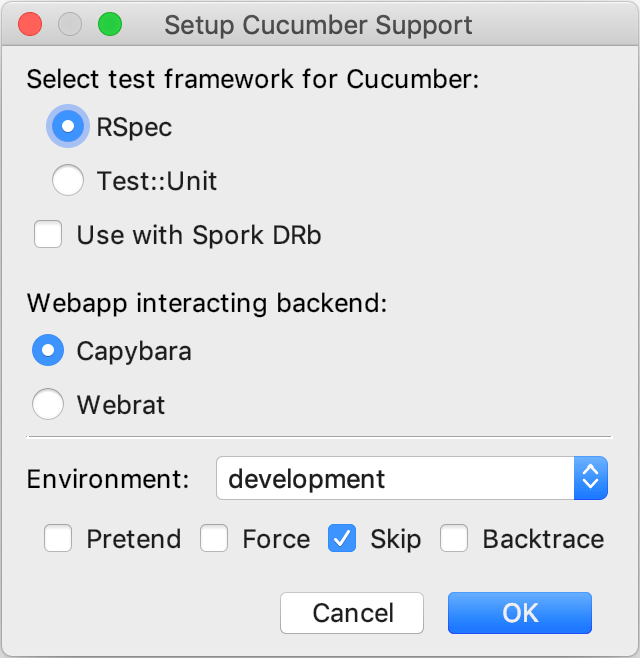The image size is (640, 658).
Task: Click the green zoom window button
Action: [109, 25]
